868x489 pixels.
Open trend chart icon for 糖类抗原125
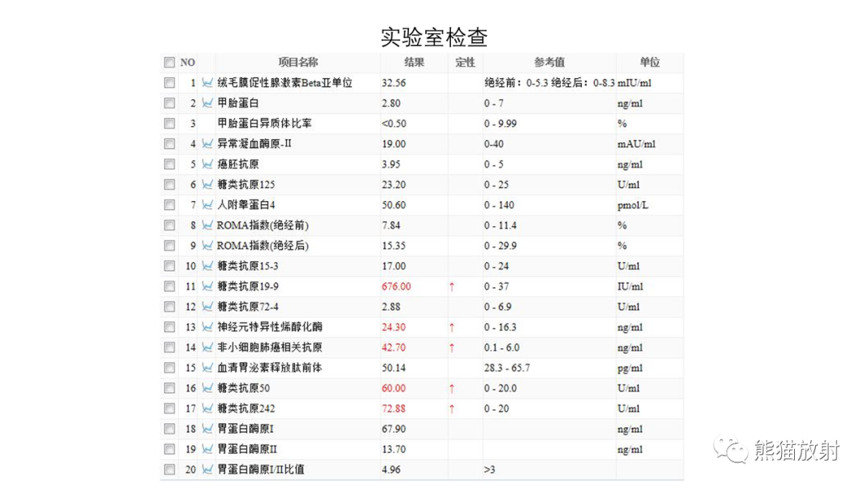point(207,184)
